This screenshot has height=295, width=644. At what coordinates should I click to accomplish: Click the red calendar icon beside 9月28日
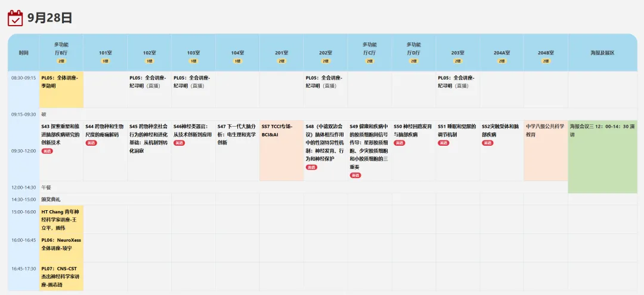pos(16,18)
